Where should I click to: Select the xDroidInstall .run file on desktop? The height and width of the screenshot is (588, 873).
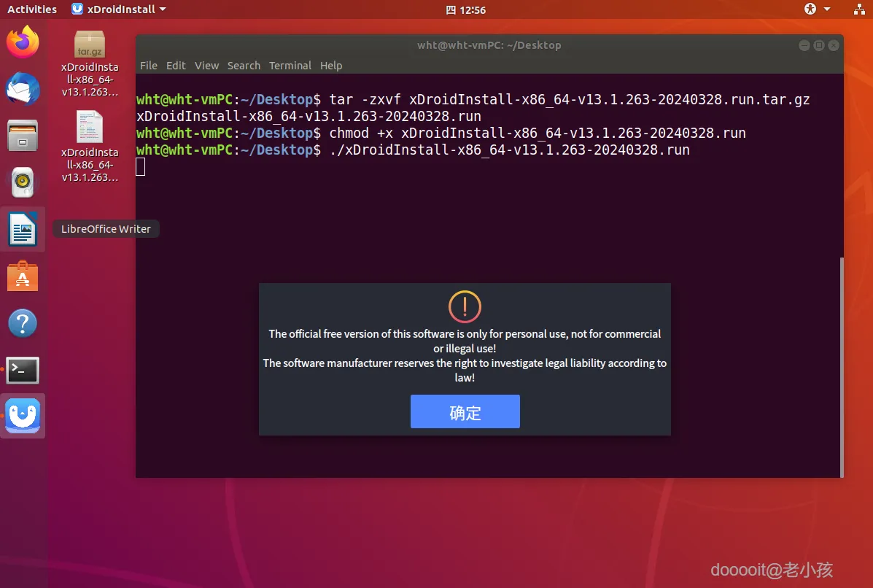click(90, 147)
